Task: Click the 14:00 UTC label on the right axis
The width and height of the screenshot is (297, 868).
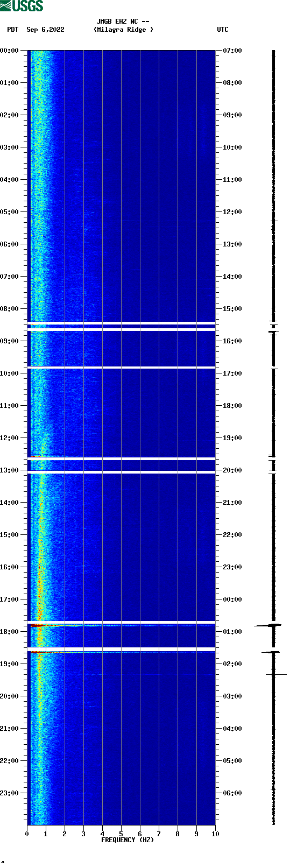Action: (232, 277)
